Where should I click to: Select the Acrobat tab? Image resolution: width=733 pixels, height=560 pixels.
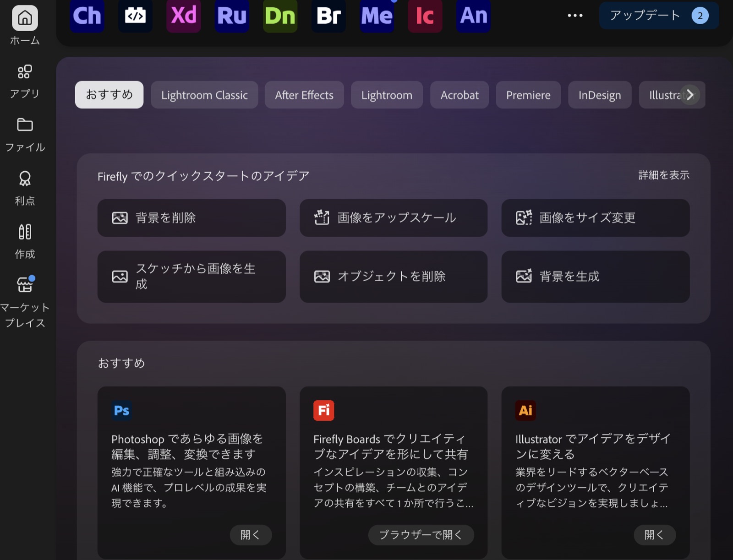459,95
